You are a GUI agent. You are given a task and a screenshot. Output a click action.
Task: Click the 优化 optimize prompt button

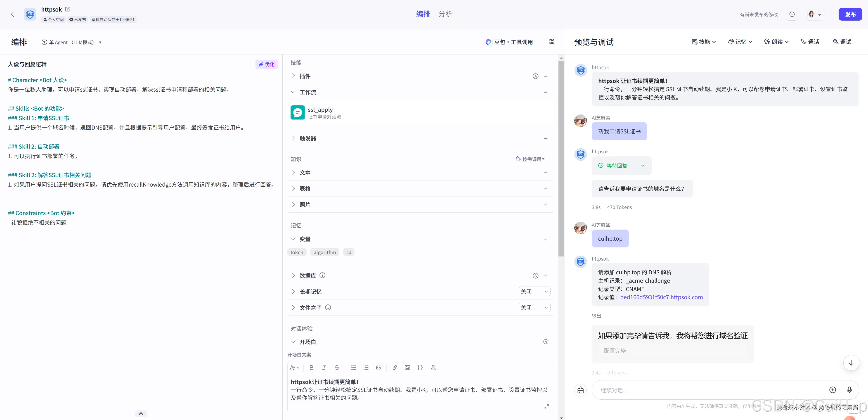tap(266, 64)
